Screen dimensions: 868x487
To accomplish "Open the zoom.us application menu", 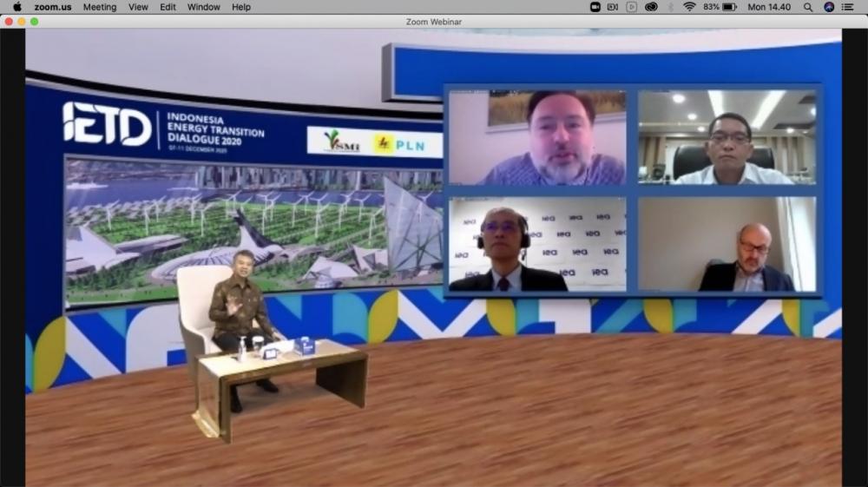I will click(x=53, y=7).
